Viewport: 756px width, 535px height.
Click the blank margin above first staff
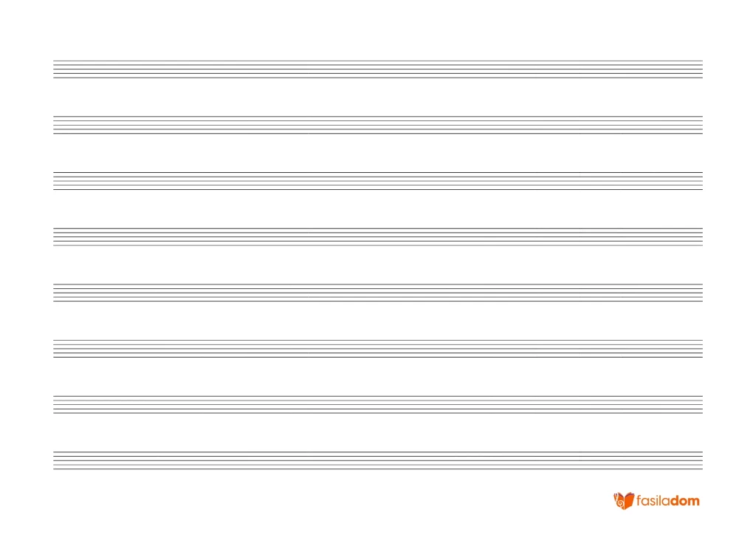[x=378, y=30]
